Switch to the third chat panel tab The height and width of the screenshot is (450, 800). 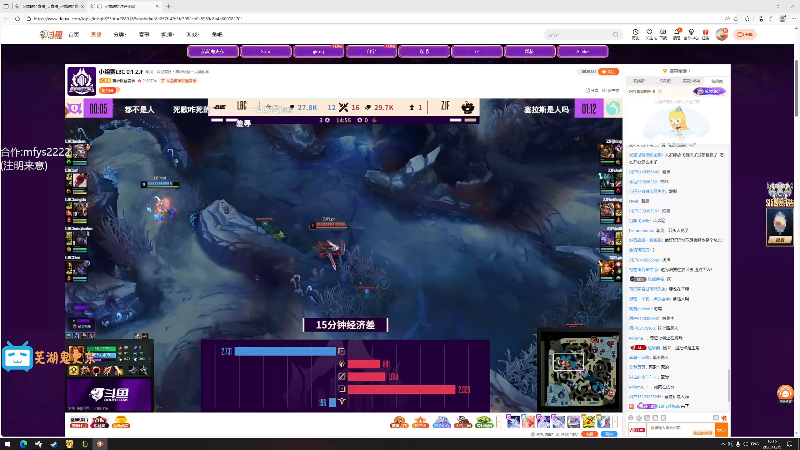pos(691,81)
